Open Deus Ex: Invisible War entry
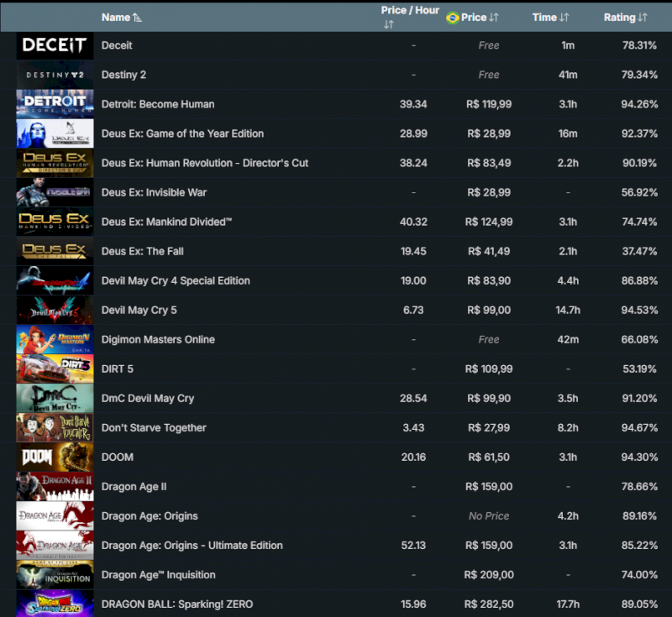672x617 pixels. (154, 192)
